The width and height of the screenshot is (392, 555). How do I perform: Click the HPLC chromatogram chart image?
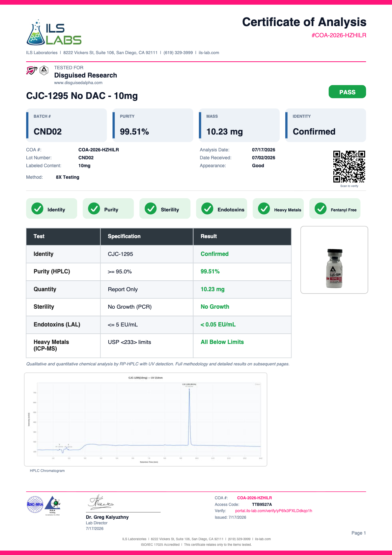146,419
